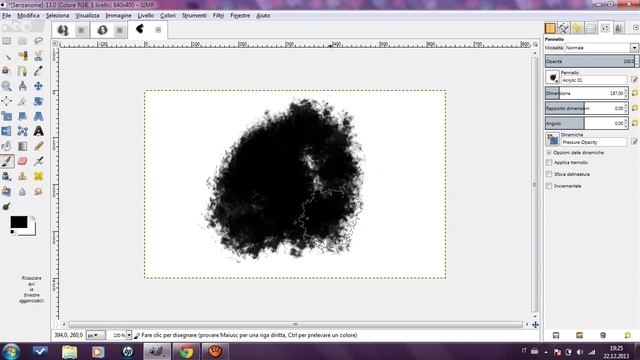
Task: Adjust the Angolo slider
Action: (x=585, y=123)
